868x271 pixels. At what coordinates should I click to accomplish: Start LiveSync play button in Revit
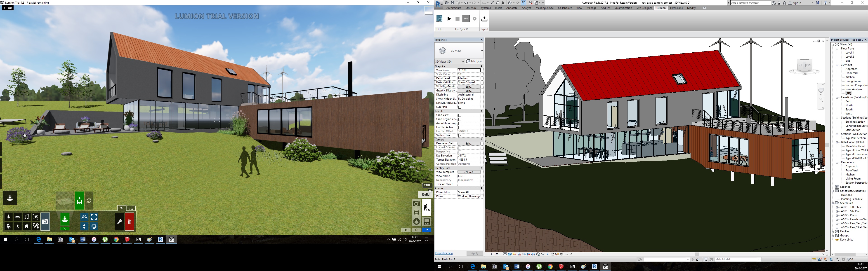[449, 19]
